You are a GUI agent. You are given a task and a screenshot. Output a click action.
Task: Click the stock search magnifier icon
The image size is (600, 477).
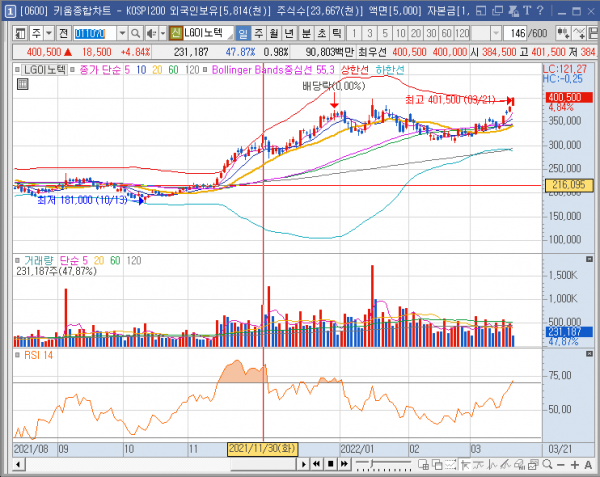pyautogui.click(x=135, y=34)
